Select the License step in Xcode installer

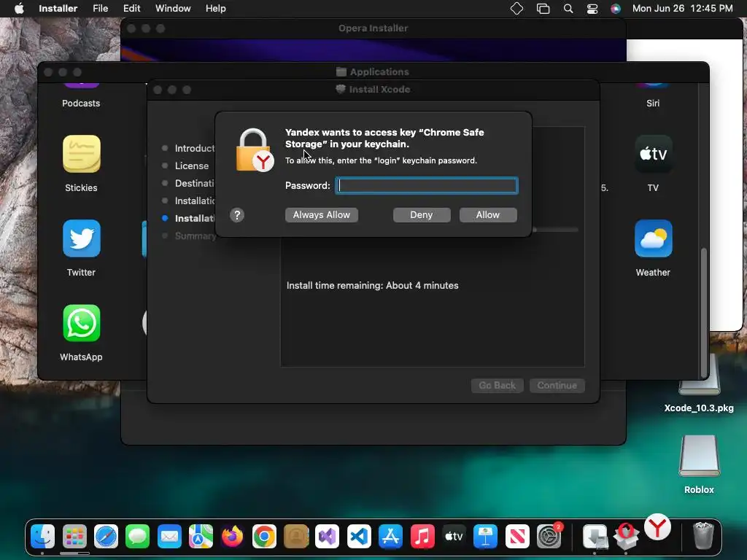(x=192, y=166)
